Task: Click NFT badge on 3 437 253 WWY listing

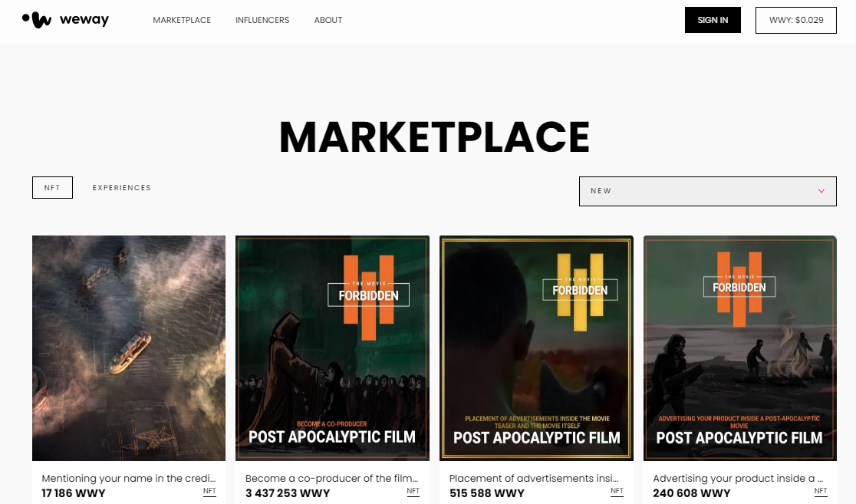Action: click(x=413, y=492)
